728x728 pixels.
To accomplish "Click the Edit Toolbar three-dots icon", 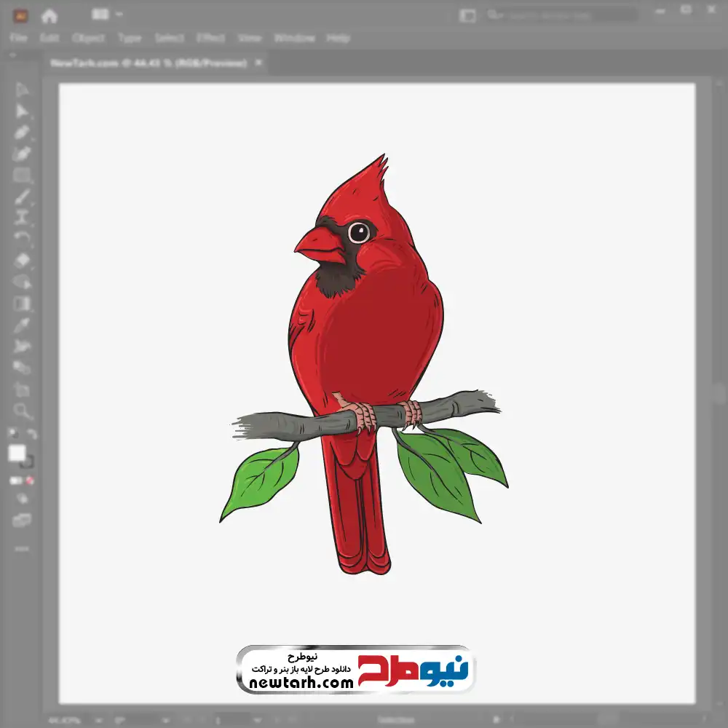I will (22, 548).
